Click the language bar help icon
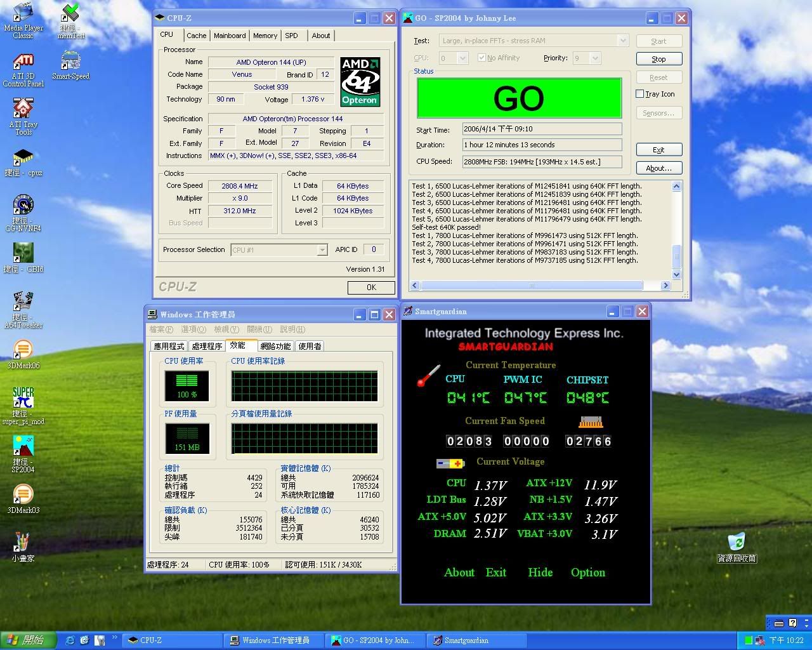Screen dimensions: 812x650 [792, 623]
